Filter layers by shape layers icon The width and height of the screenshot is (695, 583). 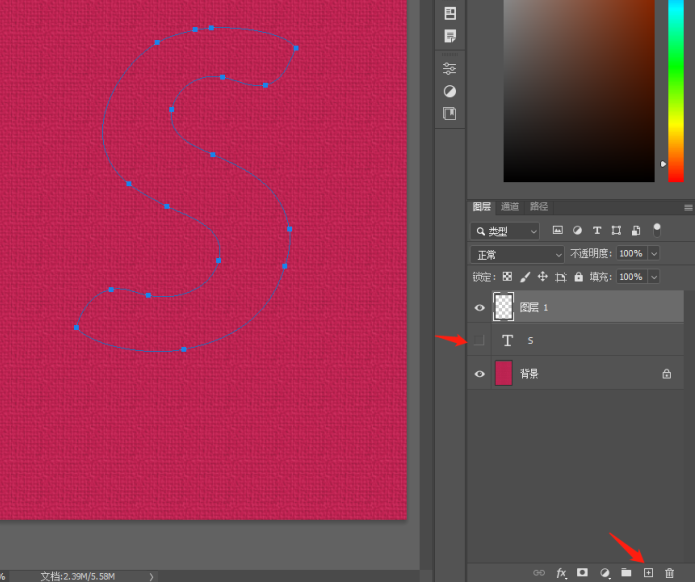click(616, 230)
